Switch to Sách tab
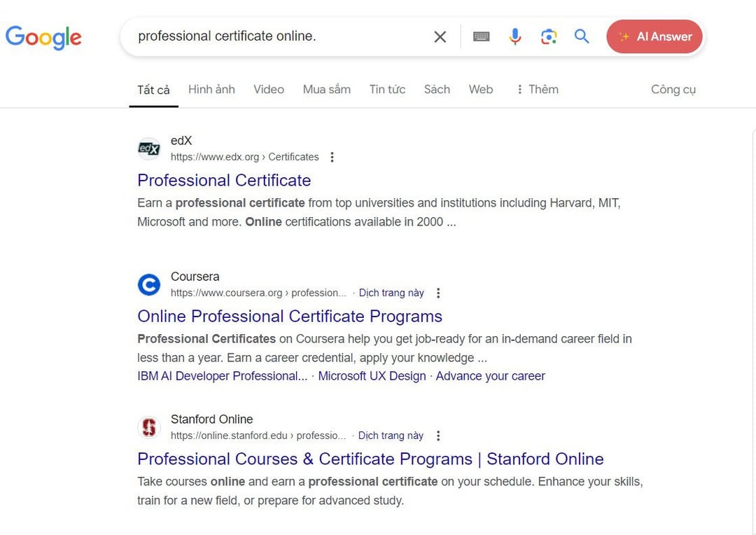Image resolution: width=756 pixels, height=535 pixels. pos(437,89)
